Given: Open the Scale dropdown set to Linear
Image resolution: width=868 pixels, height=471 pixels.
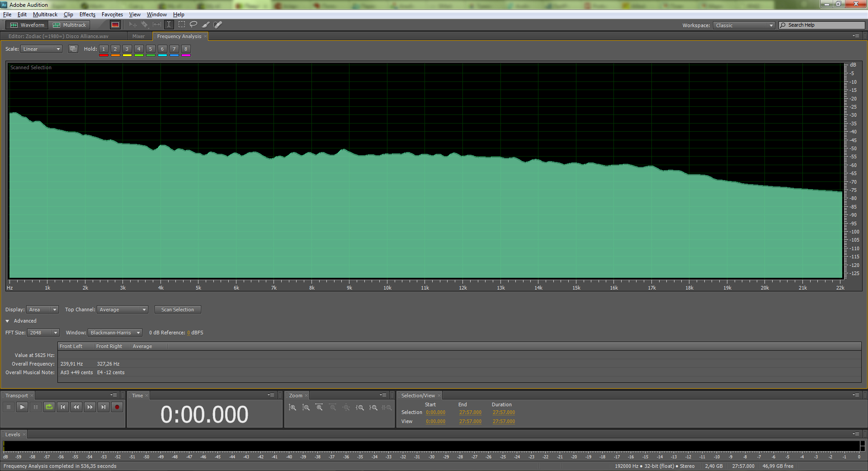Looking at the screenshot, I should [x=41, y=49].
